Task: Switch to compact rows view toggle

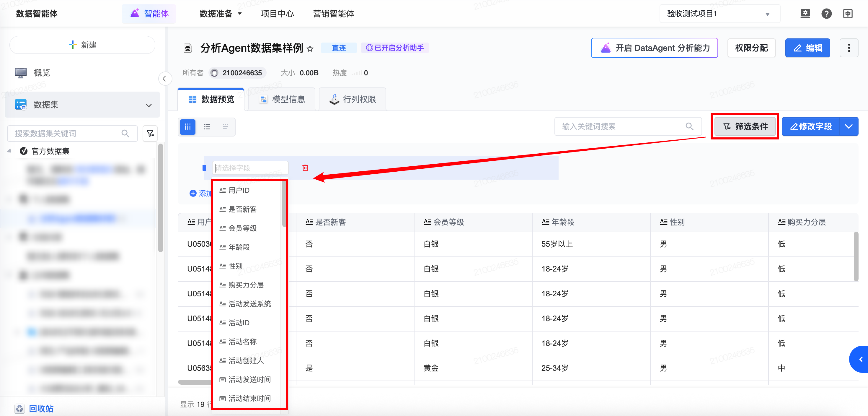Action: pos(226,127)
